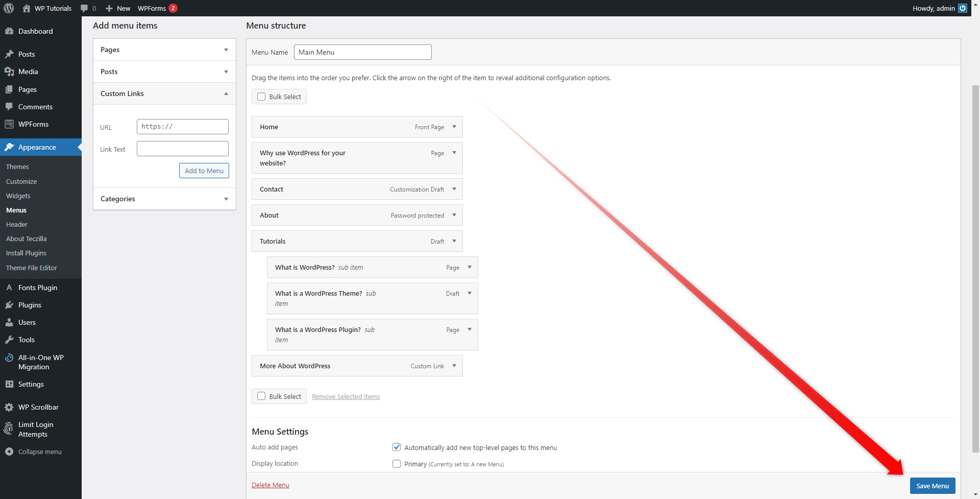
Task: Uncheck Automatically add new top-level pages
Action: [397, 447]
